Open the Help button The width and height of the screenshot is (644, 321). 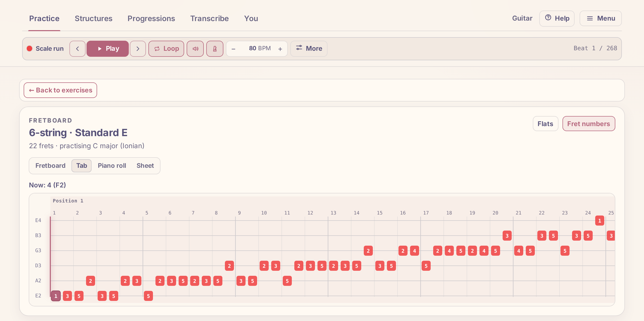coord(557,19)
